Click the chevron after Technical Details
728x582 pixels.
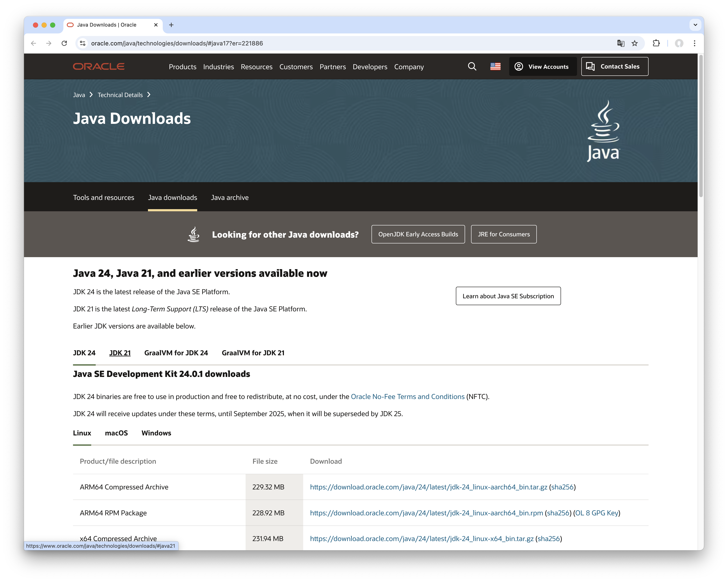tap(149, 95)
